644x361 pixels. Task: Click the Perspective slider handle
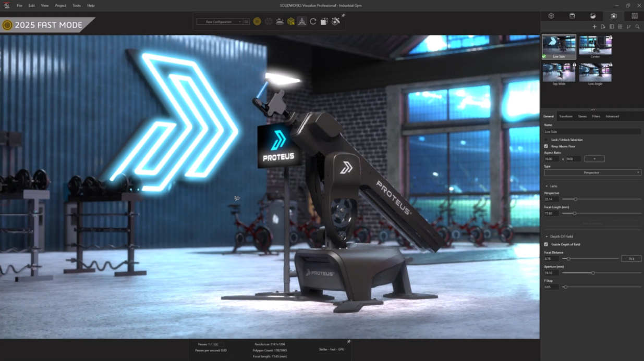pyautogui.click(x=576, y=199)
